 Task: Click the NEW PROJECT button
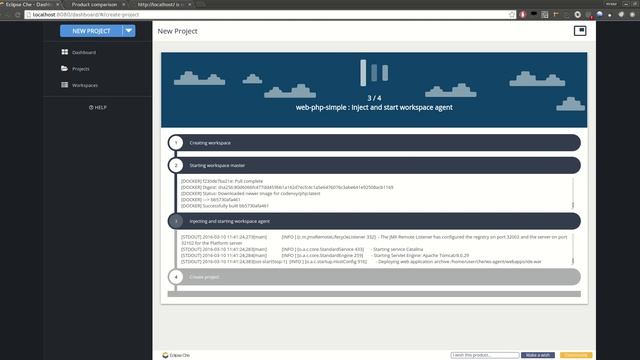point(91,31)
